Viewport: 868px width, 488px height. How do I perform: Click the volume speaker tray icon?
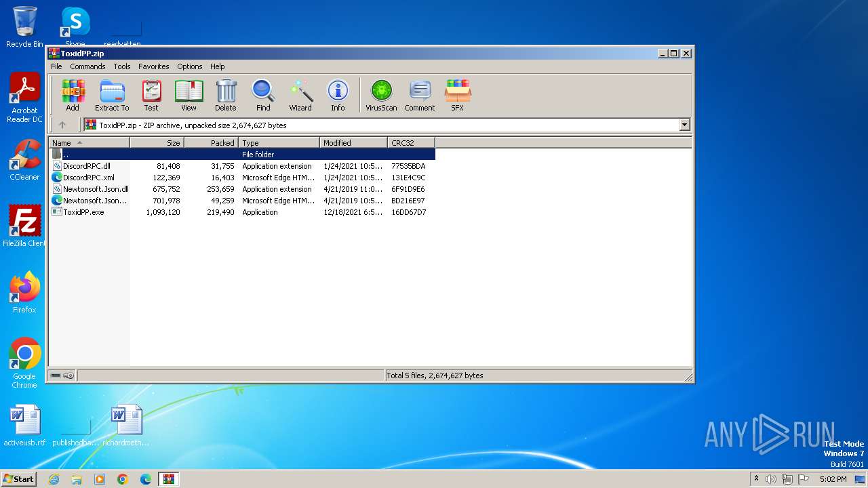[771, 479]
